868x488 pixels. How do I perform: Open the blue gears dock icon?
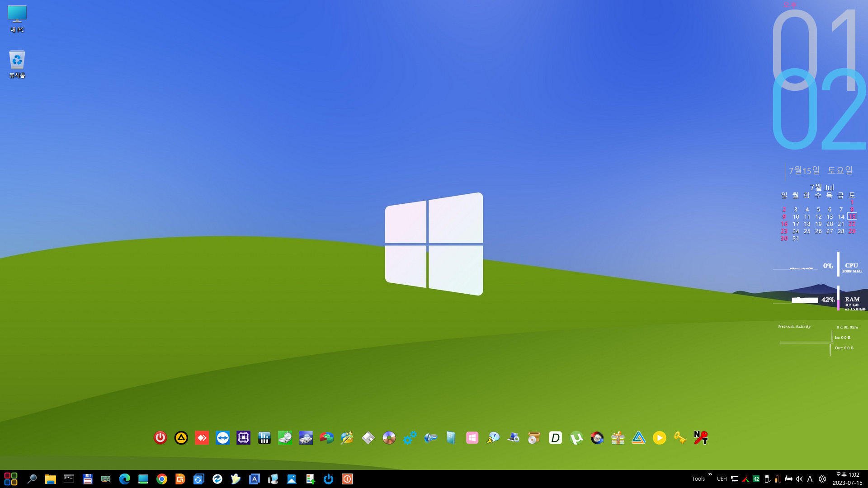tap(410, 437)
